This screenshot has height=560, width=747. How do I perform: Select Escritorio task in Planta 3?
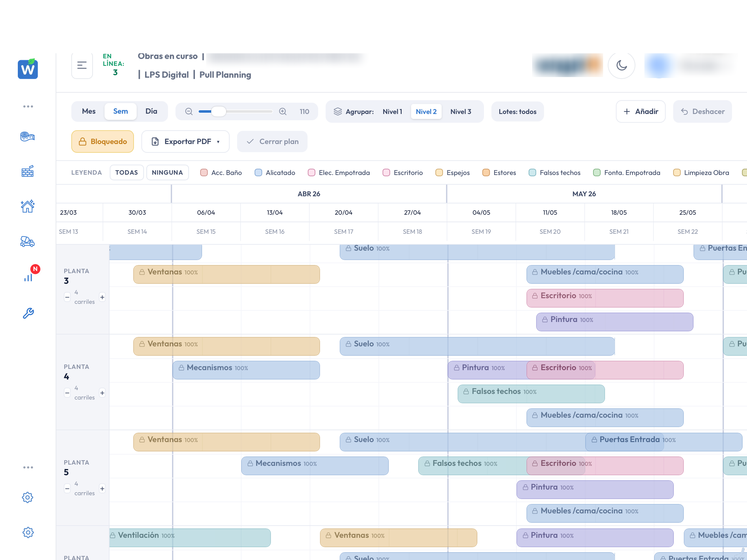(x=605, y=298)
